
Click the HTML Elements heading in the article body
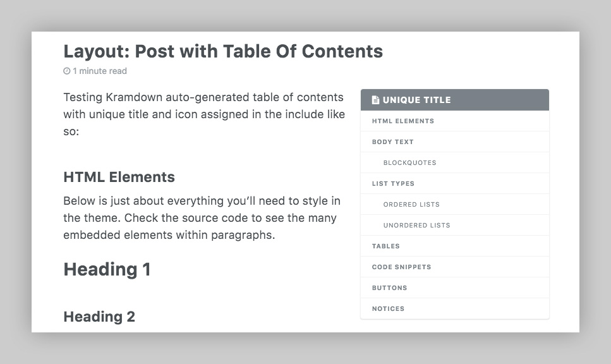click(x=119, y=177)
